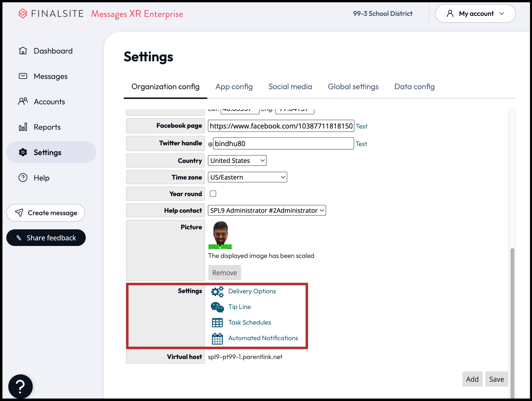Screen dimensions: 532x401
Task: Go to the Accounts section
Action: (x=49, y=102)
